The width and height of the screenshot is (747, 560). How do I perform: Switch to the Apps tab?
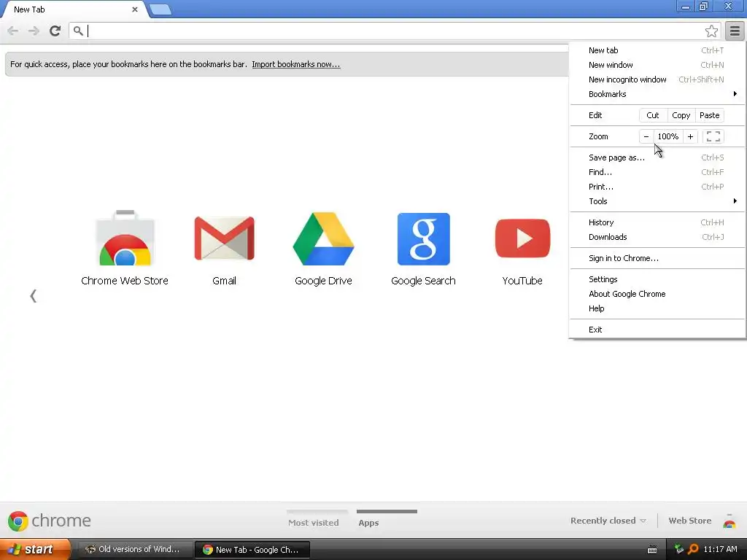(x=368, y=522)
